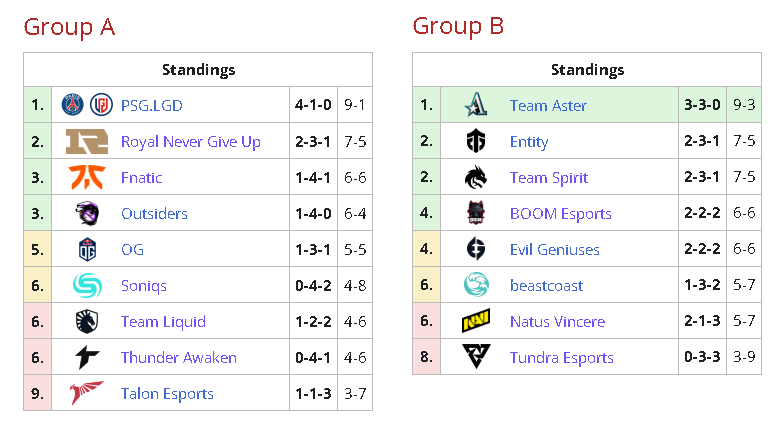The width and height of the screenshot is (781, 431).
Task: Click the OG team logo
Action: pyautogui.click(x=86, y=249)
